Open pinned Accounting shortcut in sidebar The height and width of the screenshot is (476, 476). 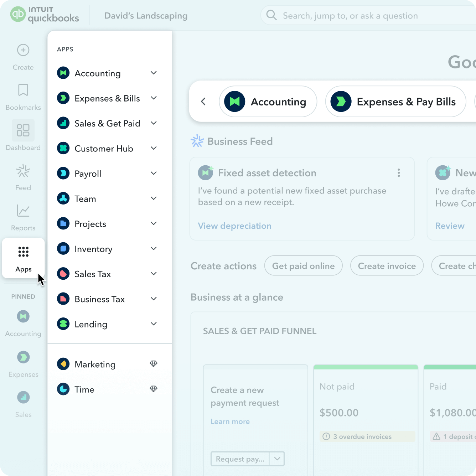click(23, 316)
